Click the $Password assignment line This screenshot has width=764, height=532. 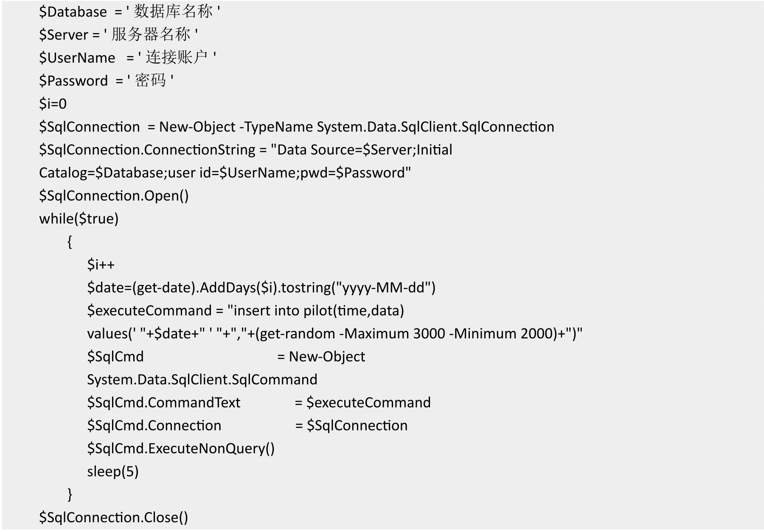[107, 81]
